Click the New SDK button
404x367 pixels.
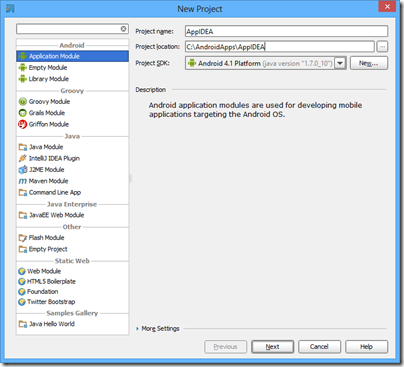click(369, 63)
